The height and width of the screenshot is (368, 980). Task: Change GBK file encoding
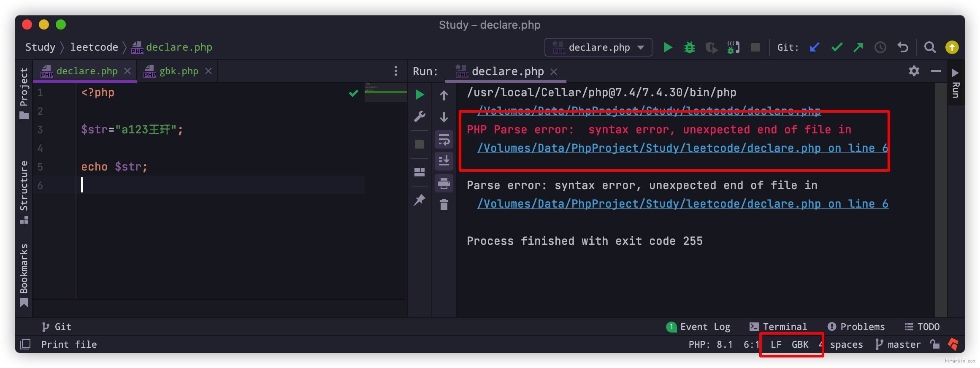800,344
